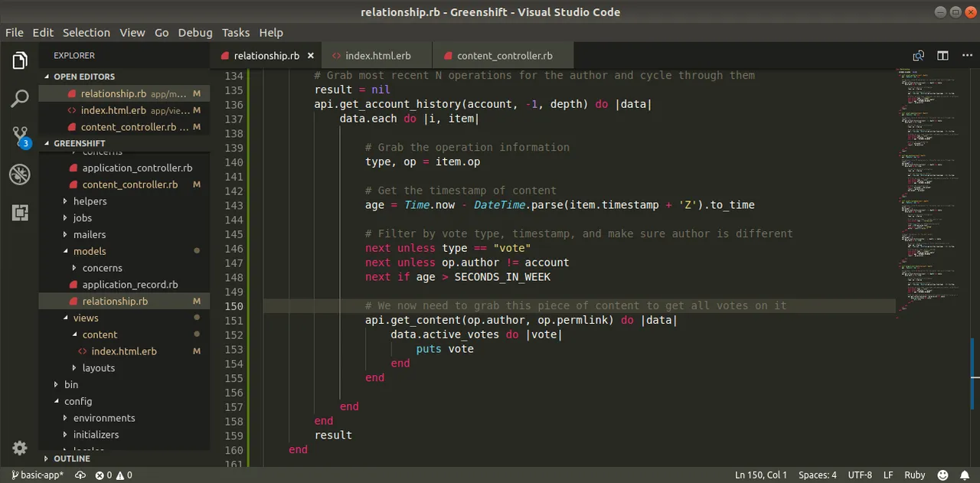Viewport: 980px width, 483px height.
Task: Close the relationship.rb editor tab
Action: point(310,56)
